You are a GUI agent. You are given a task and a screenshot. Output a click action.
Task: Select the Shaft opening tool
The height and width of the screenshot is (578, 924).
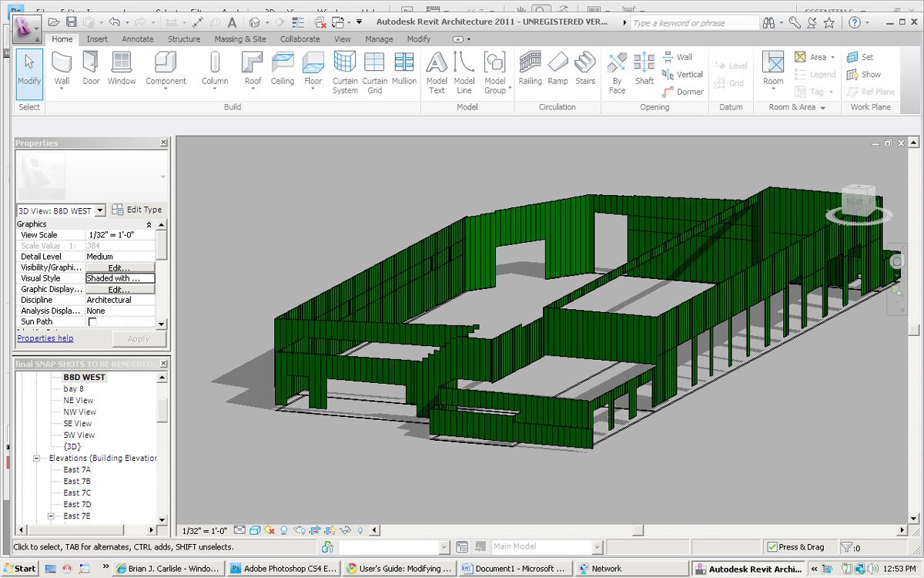644,69
